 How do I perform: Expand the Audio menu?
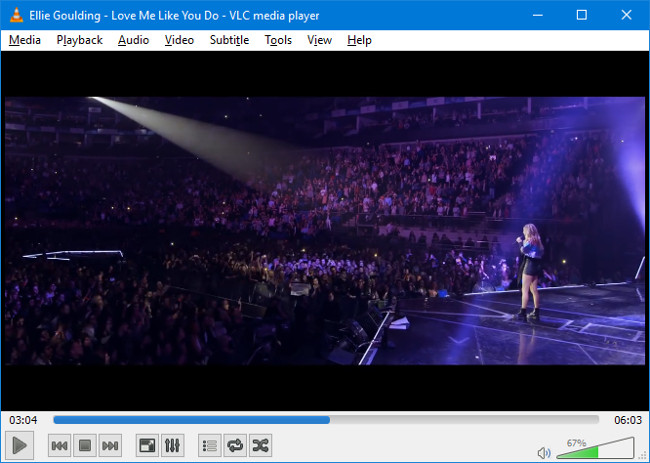(133, 40)
